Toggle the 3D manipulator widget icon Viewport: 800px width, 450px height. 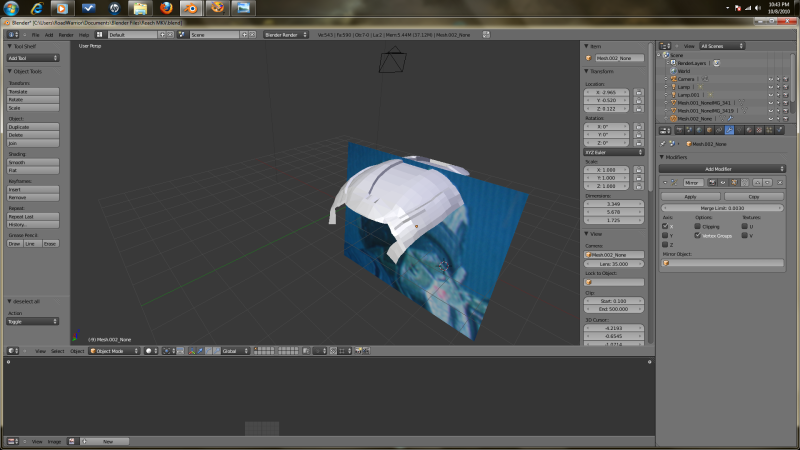(192, 351)
